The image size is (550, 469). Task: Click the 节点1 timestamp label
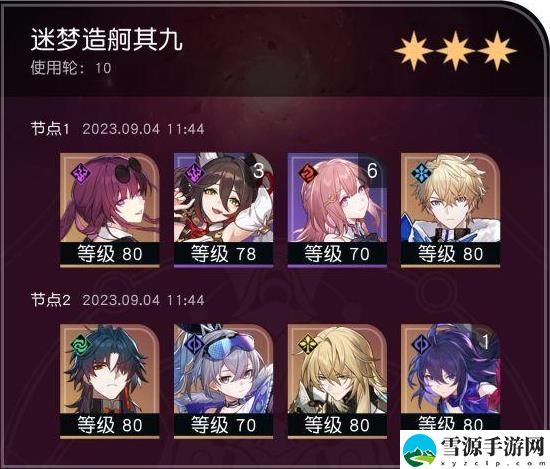click(x=143, y=129)
